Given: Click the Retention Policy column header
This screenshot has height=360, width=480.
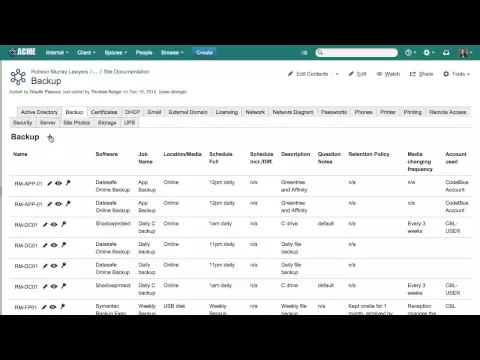Looking at the screenshot, I should [x=369, y=154].
